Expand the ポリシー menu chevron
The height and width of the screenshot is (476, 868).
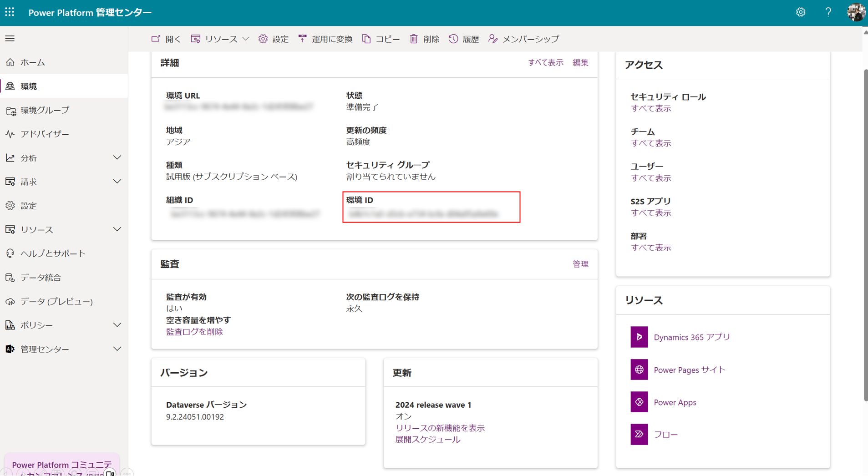coord(117,325)
